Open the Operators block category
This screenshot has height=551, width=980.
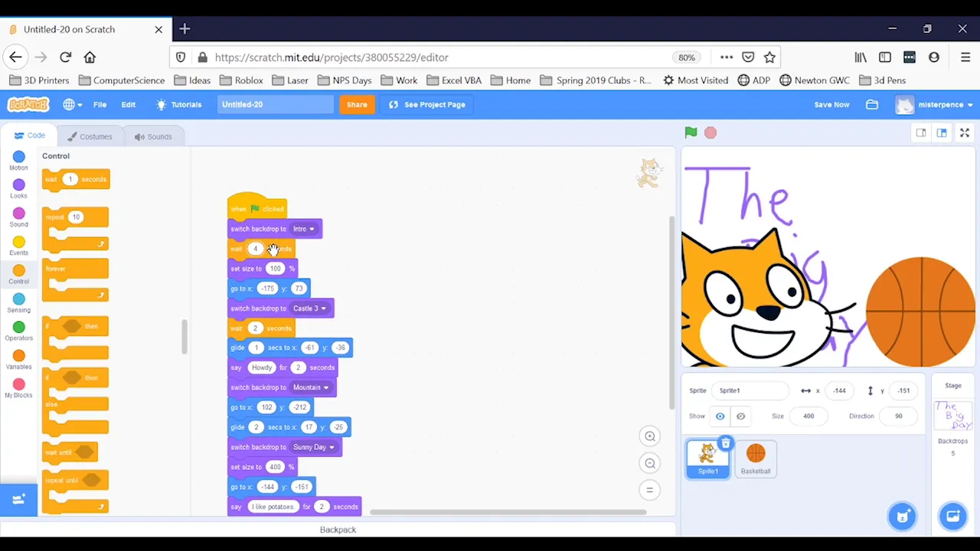(18, 331)
